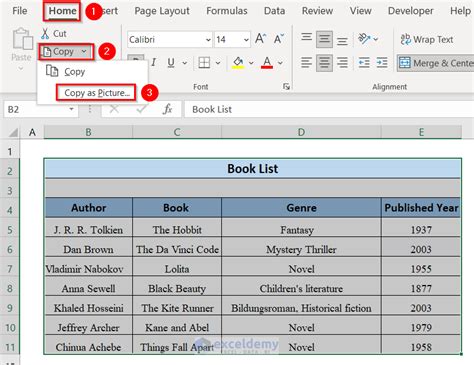Image resolution: width=474 pixels, height=365 pixels.
Task: Select cell Chinua Achebe
Action: 88,347
